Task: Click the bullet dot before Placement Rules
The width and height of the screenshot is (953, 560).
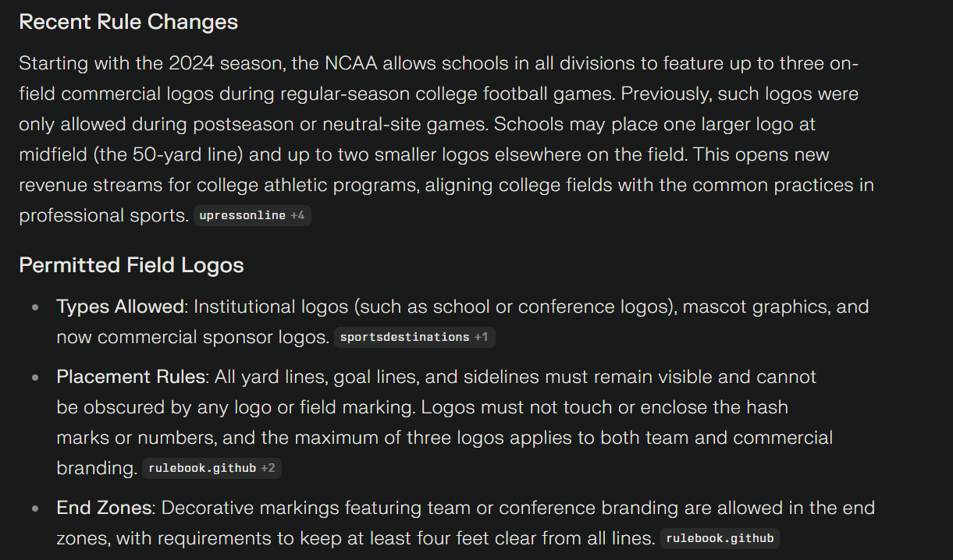Action: [35, 378]
